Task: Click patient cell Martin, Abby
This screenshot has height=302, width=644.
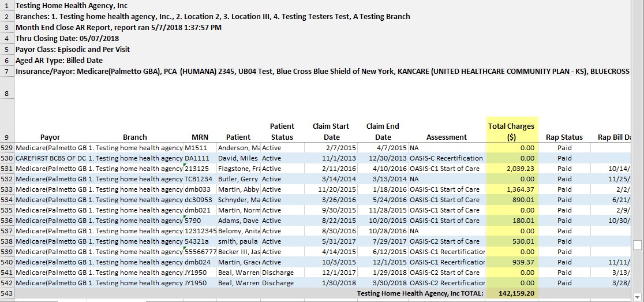Action: click(239, 189)
